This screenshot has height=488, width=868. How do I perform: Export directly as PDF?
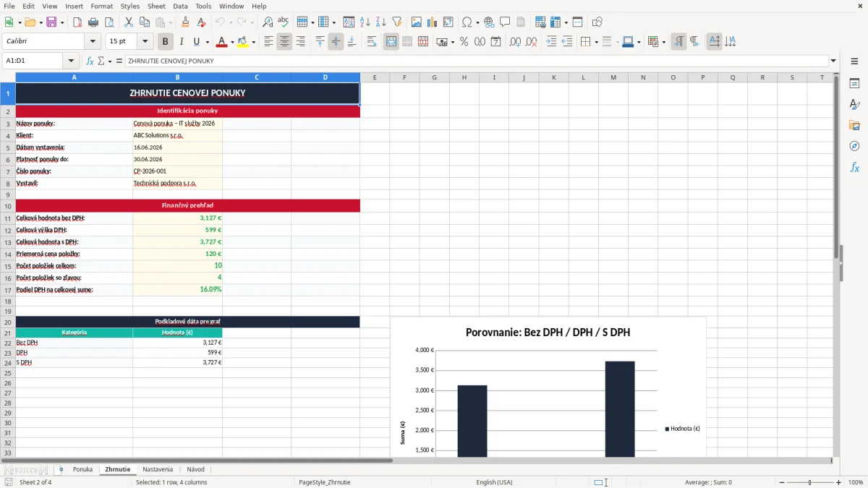coord(77,22)
